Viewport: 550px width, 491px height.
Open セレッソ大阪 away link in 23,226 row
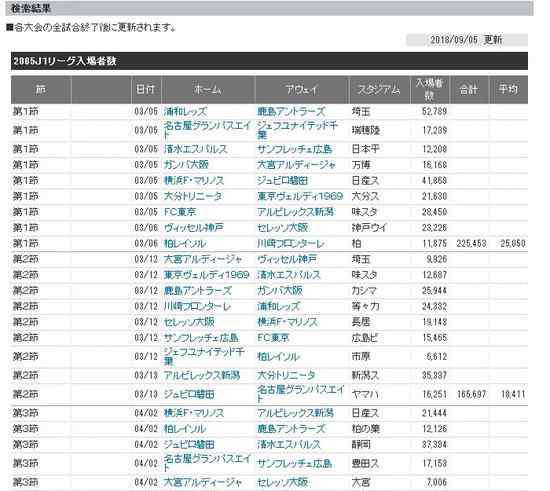[x=283, y=228]
